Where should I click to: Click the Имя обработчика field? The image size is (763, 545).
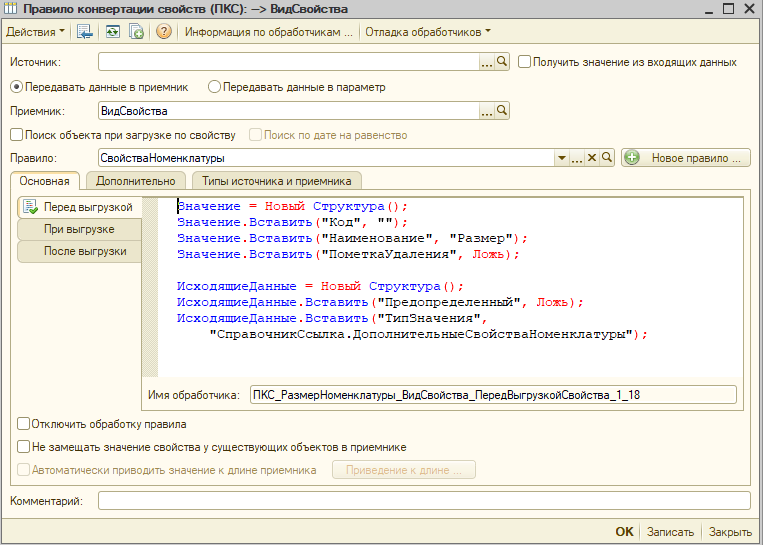493,395
